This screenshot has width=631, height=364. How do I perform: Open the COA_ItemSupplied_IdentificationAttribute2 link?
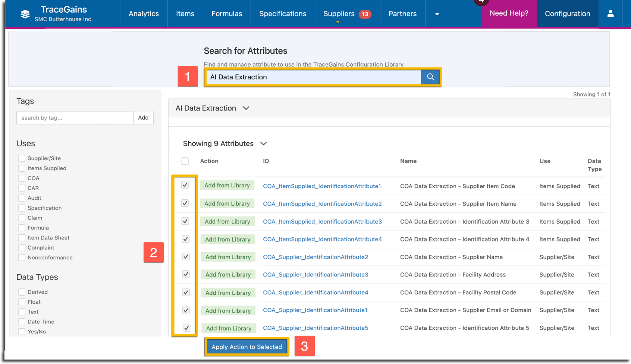322,204
